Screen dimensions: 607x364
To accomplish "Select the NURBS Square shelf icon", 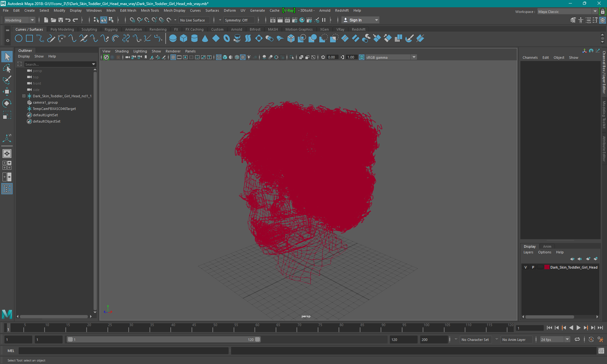I will [x=29, y=39].
